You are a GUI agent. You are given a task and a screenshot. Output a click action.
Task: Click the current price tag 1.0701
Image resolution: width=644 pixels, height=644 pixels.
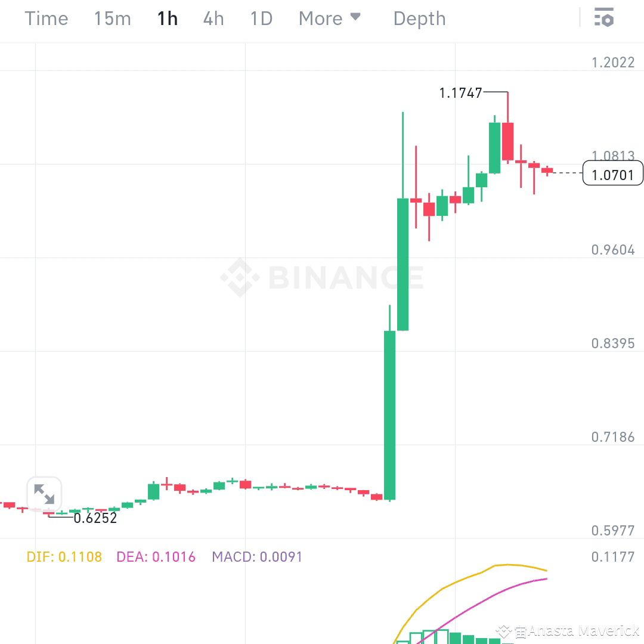(x=612, y=173)
